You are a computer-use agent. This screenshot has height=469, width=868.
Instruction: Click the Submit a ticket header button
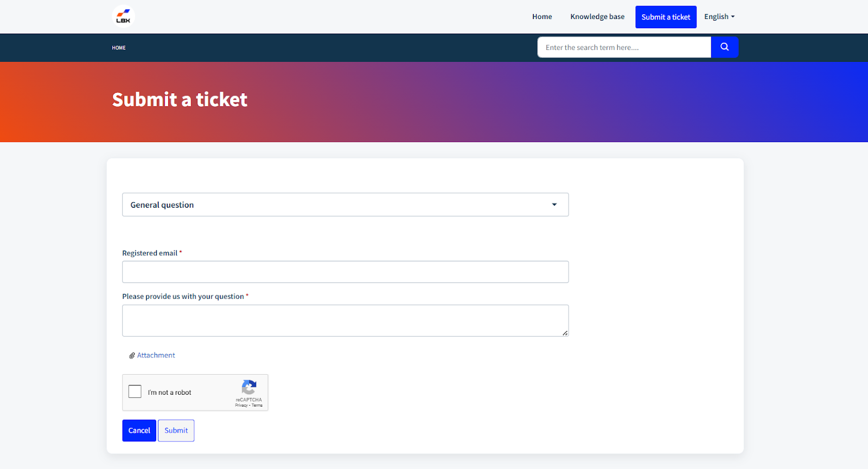pos(666,17)
